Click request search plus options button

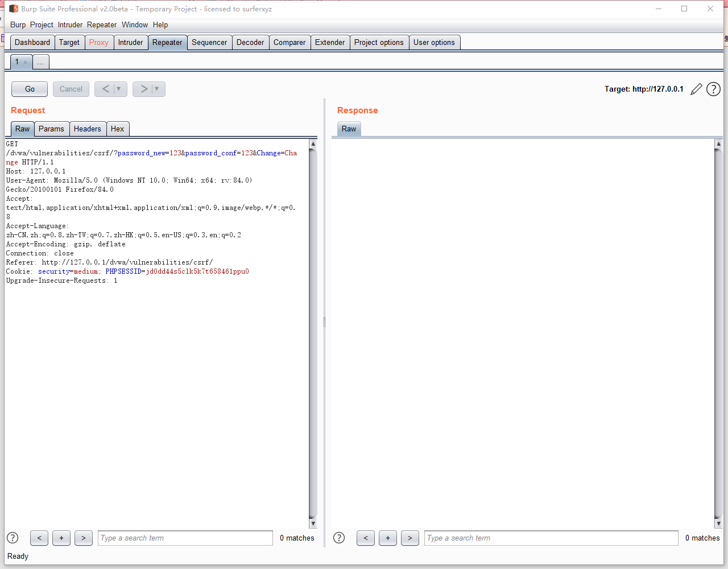61,538
